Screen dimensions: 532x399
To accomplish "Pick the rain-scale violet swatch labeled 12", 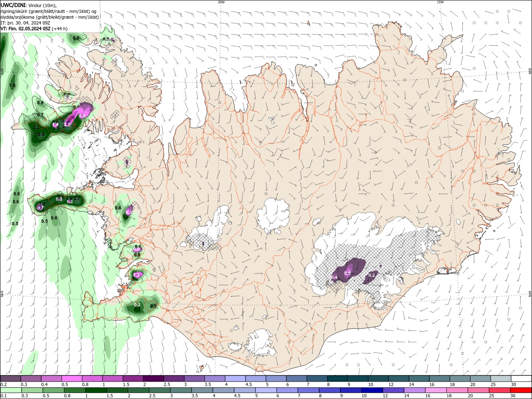I will 393,390.
